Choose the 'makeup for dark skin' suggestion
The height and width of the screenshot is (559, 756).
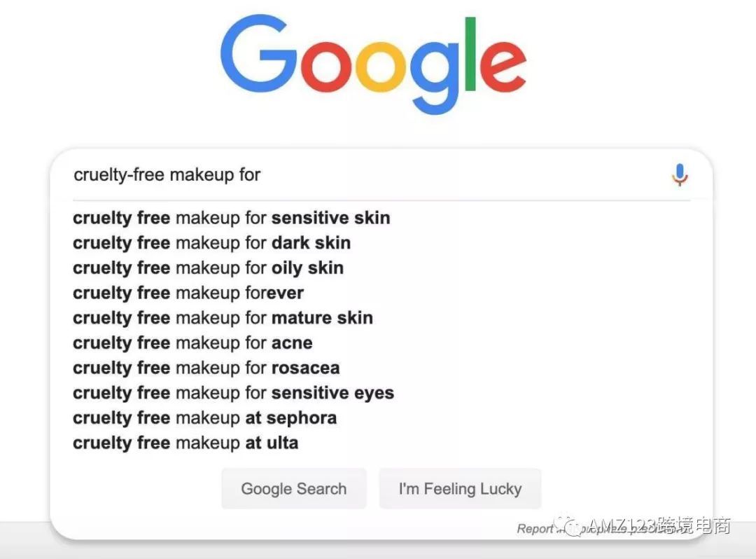pyautogui.click(x=211, y=243)
